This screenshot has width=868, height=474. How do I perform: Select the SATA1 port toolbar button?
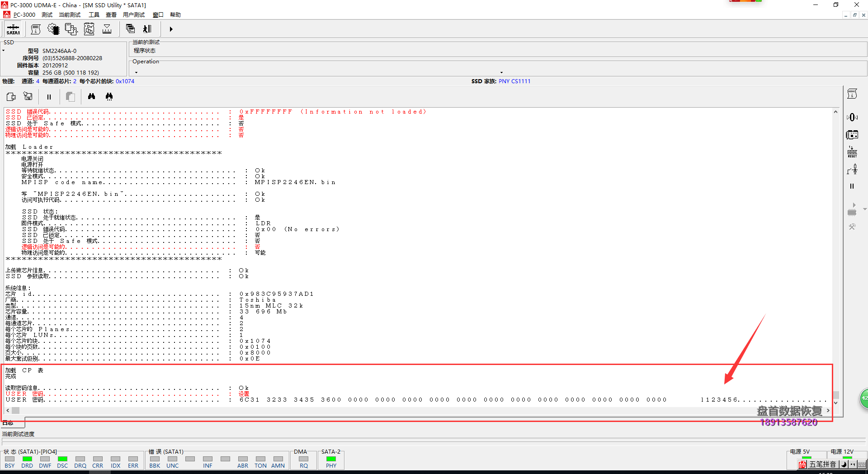[x=13, y=29]
